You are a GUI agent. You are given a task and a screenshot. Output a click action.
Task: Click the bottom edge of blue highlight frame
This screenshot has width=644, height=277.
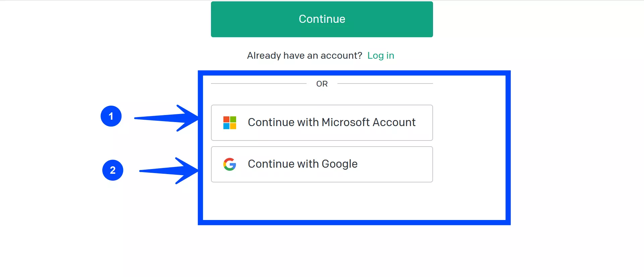pyautogui.click(x=354, y=222)
